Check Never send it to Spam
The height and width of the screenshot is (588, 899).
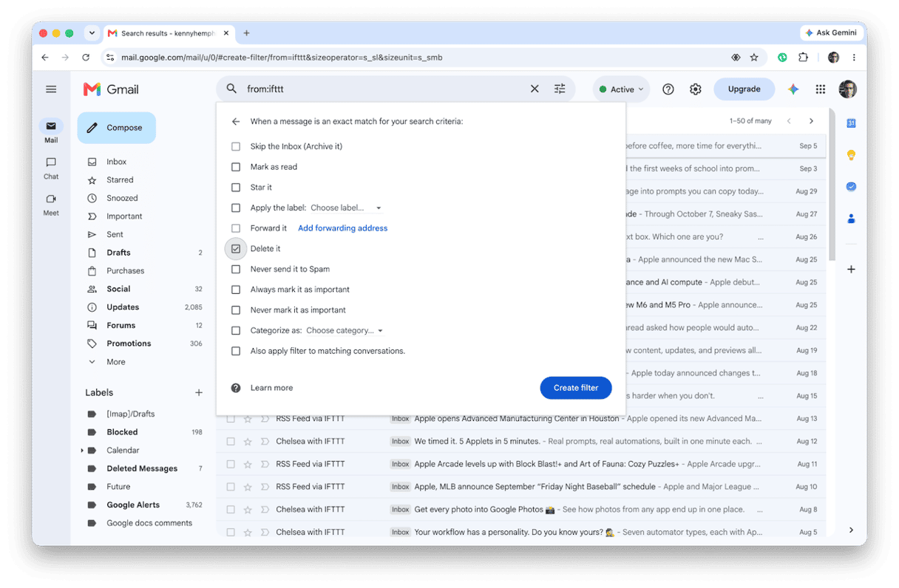(x=236, y=270)
